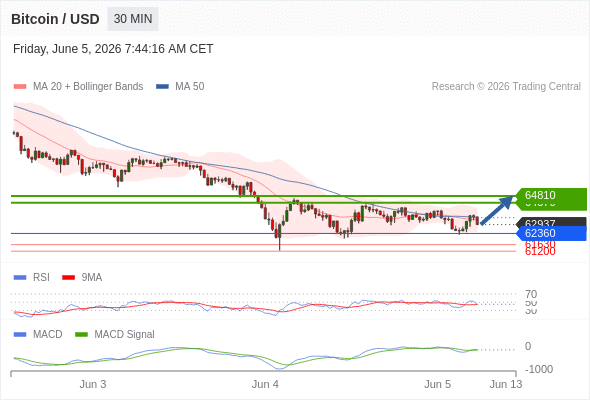Click the red 61200 support level label
This screenshot has width=590, height=400.
coord(540,252)
